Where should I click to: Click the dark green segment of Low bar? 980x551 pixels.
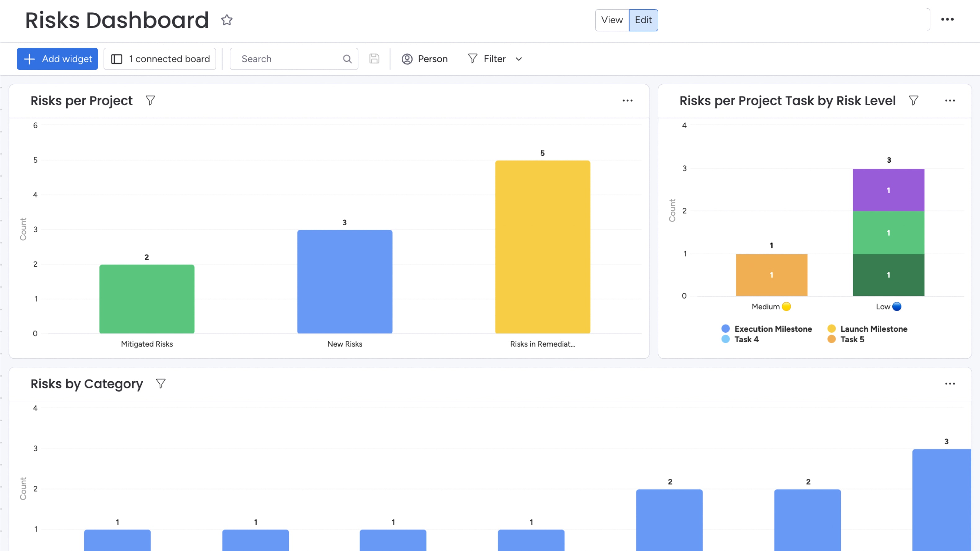888,275
